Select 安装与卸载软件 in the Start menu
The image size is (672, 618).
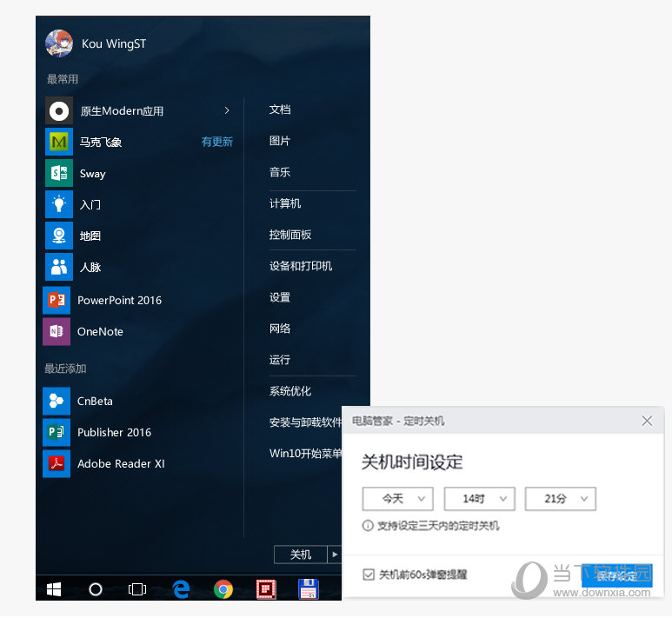pos(305,422)
